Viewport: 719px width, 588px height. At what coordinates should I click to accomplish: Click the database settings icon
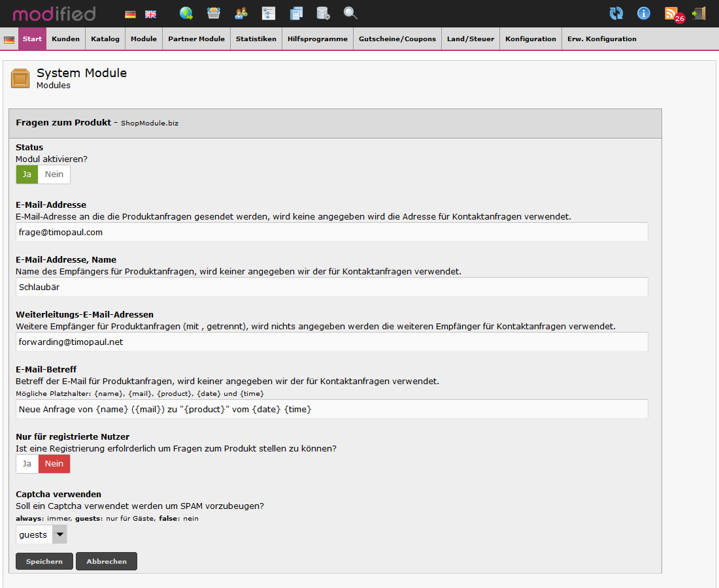[x=323, y=13]
